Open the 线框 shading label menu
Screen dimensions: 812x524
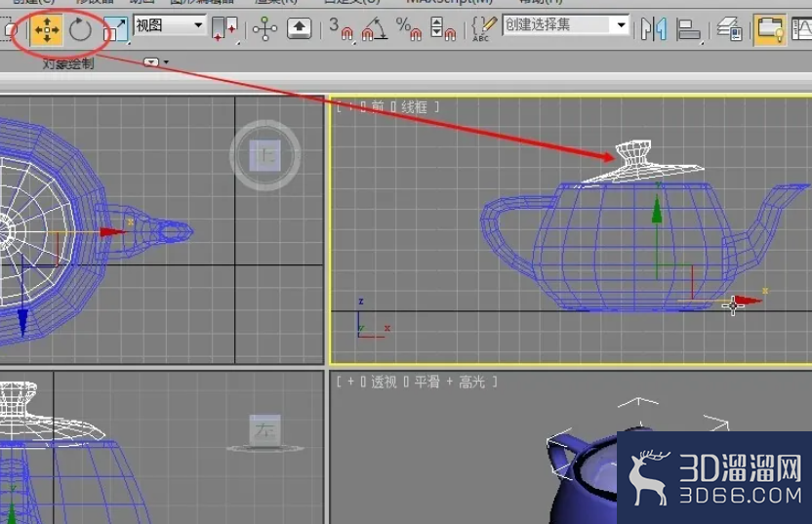pyautogui.click(x=414, y=107)
